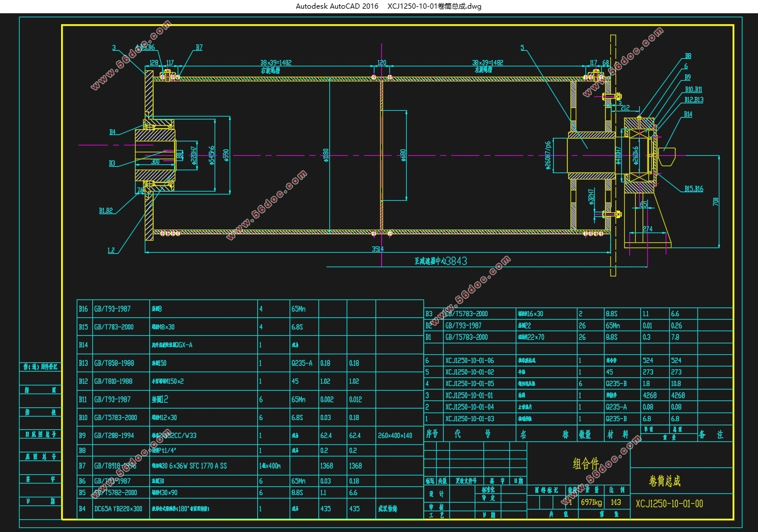Select the XCJ1250-10-01-00 drawing number
The width and height of the screenshot is (758, 532).
(x=669, y=504)
